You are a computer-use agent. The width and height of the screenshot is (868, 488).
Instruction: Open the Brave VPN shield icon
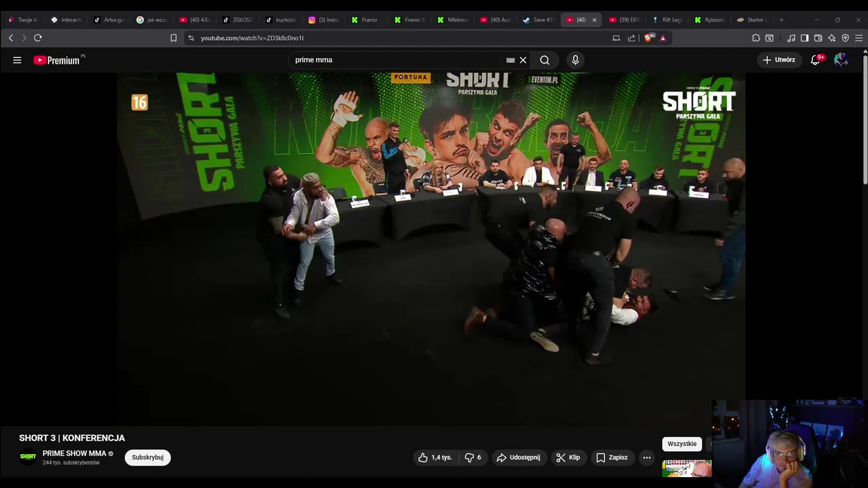[x=845, y=38]
